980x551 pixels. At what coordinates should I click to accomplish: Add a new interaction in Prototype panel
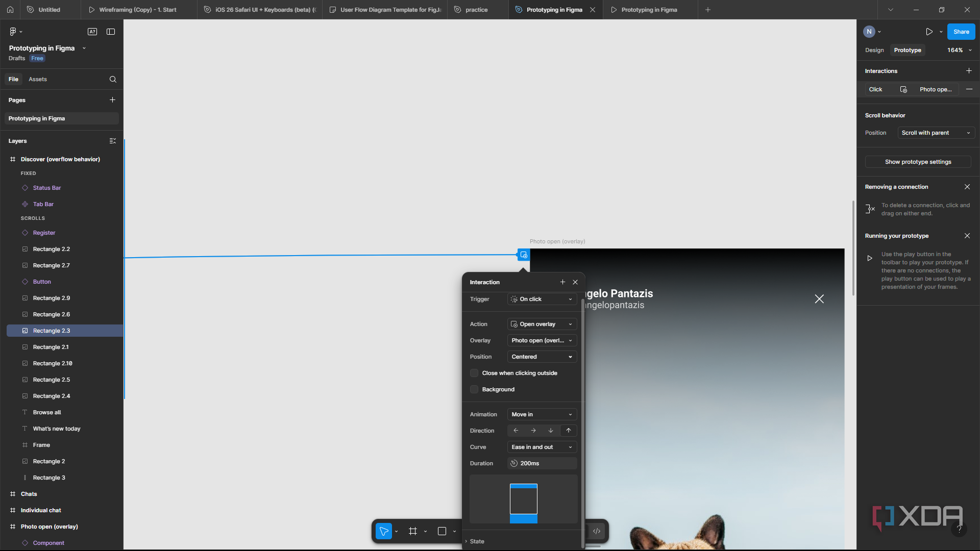point(969,71)
